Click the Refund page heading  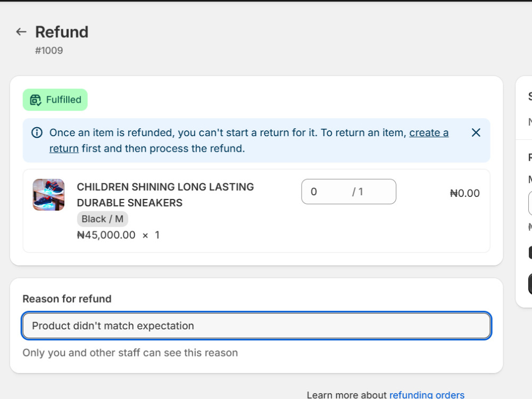coord(62,32)
